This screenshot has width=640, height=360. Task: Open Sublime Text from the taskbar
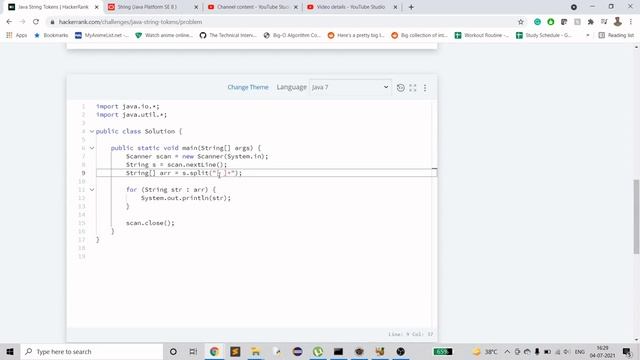(x=235, y=351)
